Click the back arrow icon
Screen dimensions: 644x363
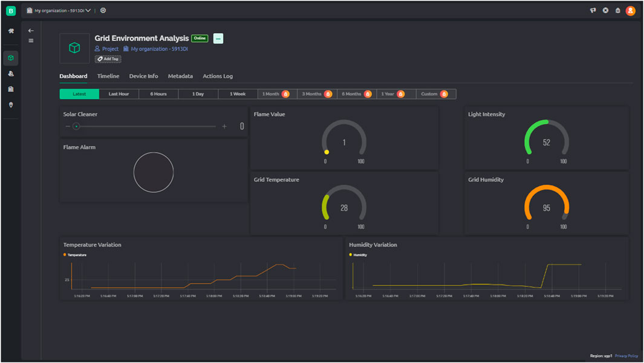pyautogui.click(x=31, y=30)
